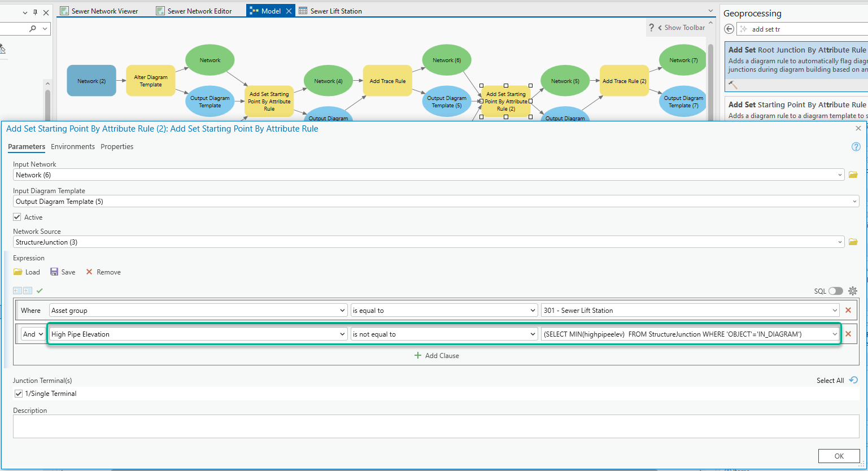Open tool help using the question mark icon
868x471 pixels.
click(x=856, y=146)
